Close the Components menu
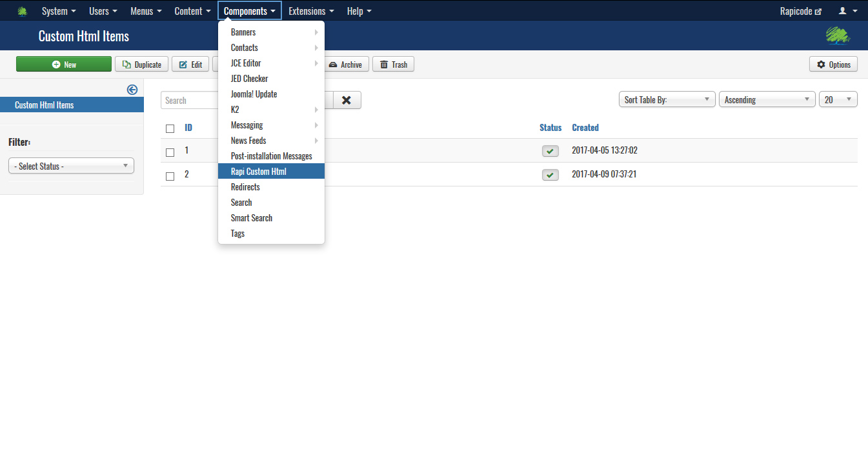Image resolution: width=868 pixels, height=451 pixels. click(x=250, y=11)
